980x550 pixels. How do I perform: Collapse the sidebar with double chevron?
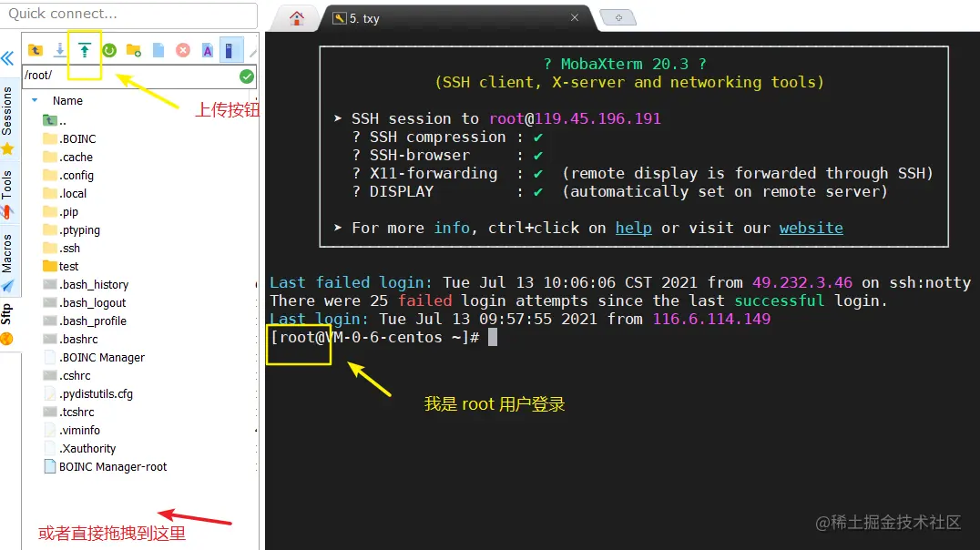7,59
